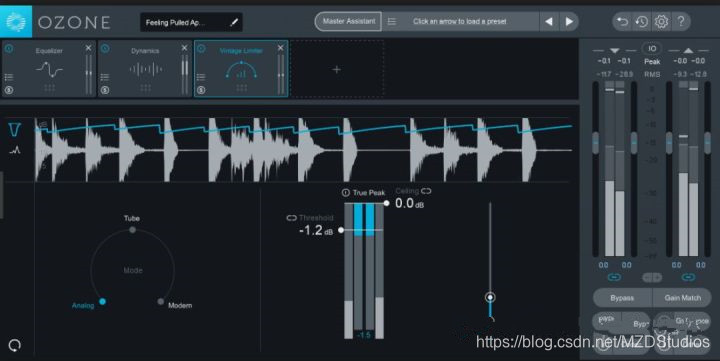Show the gain reduction trace view icon
This screenshot has width=720, height=361.
click(15, 130)
